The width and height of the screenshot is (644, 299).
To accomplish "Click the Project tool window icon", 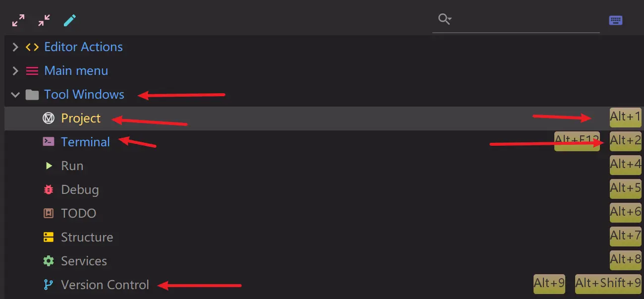I will (x=48, y=118).
